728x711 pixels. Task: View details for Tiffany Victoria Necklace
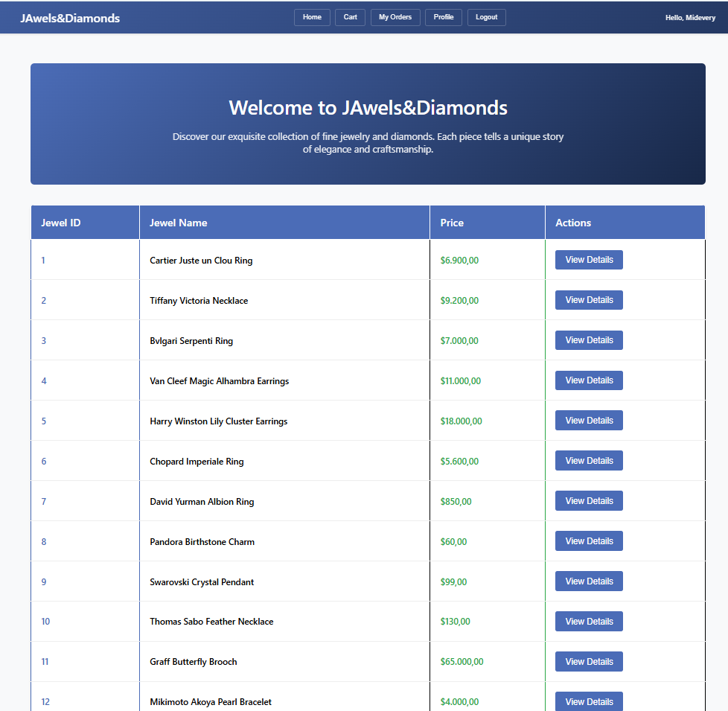tap(589, 300)
